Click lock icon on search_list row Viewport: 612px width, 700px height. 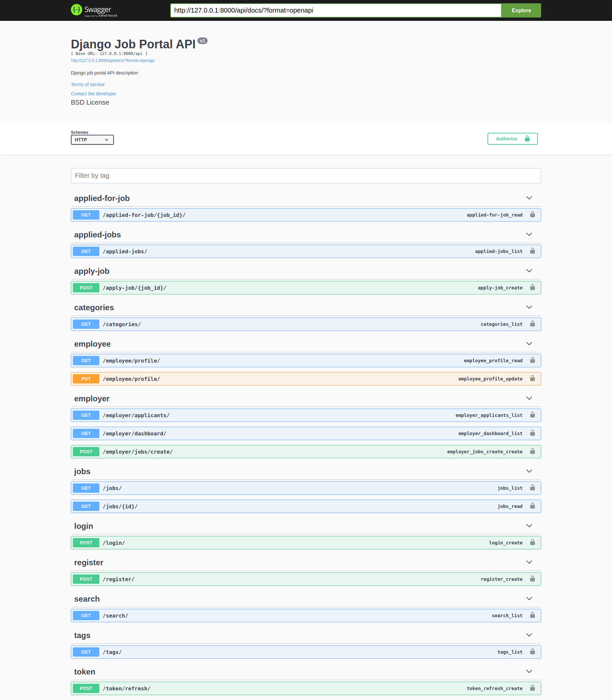coord(533,615)
